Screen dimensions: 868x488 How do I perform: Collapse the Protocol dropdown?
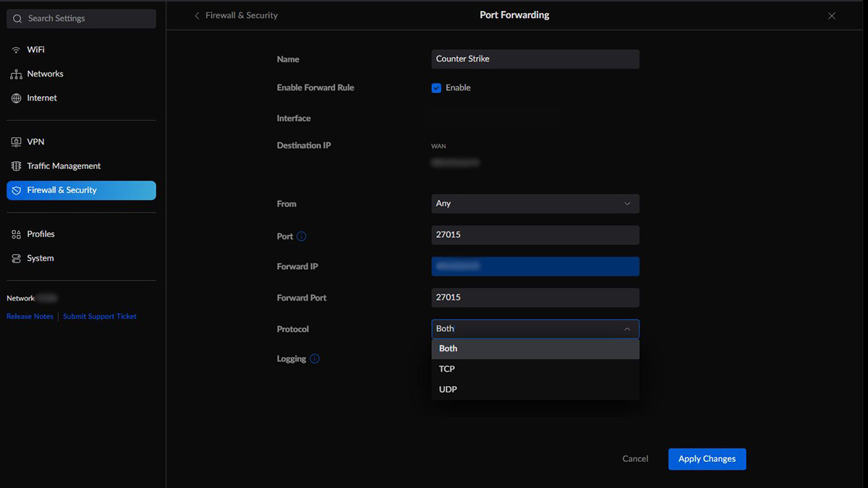click(627, 328)
